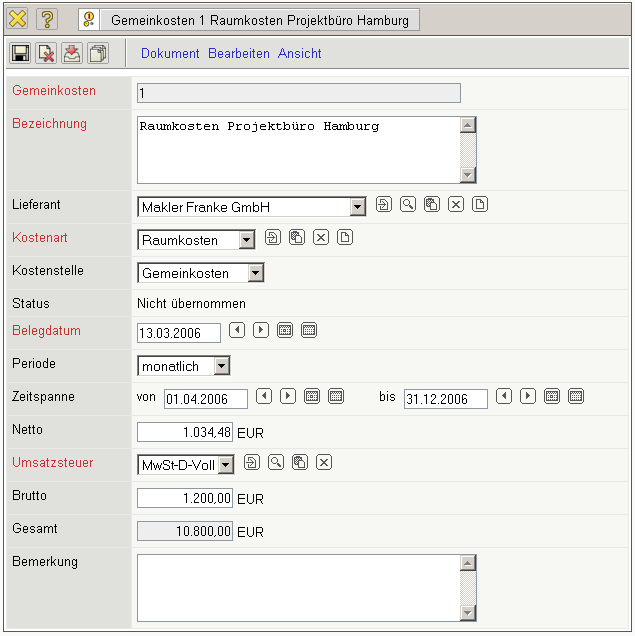Expand the Periode dropdown set to monatlich
The height and width of the screenshot is (636, 635).
point(221,366)
